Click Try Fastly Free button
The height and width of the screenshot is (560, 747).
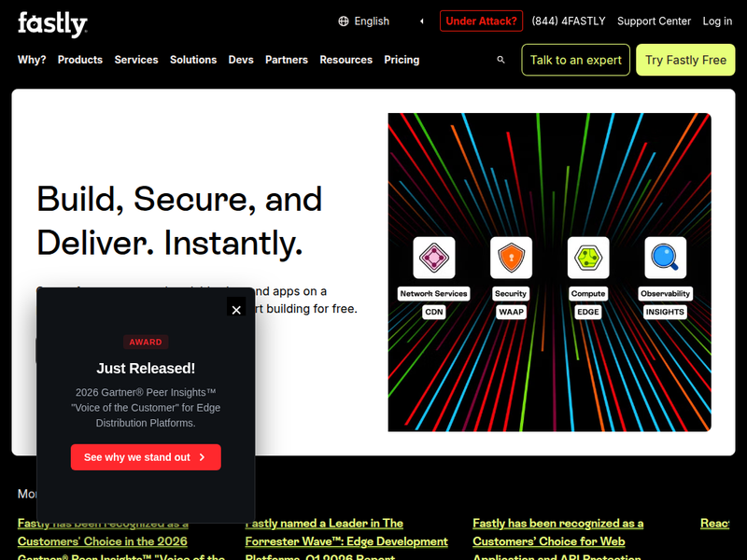click(685, 60)
